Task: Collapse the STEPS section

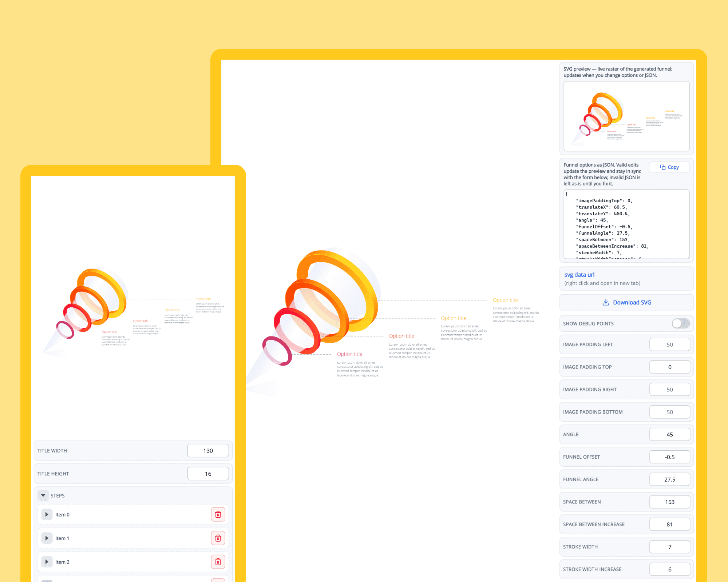Action: click(43, 495)
